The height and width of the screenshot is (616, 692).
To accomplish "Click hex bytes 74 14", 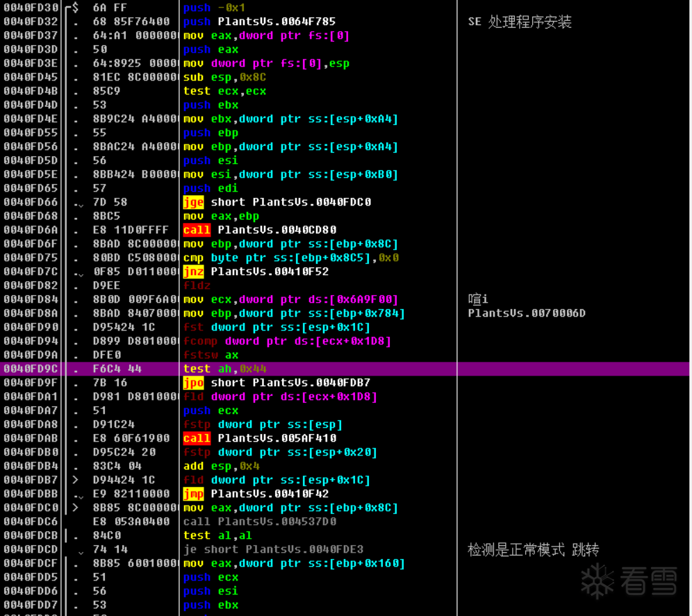I will [110, 550].
